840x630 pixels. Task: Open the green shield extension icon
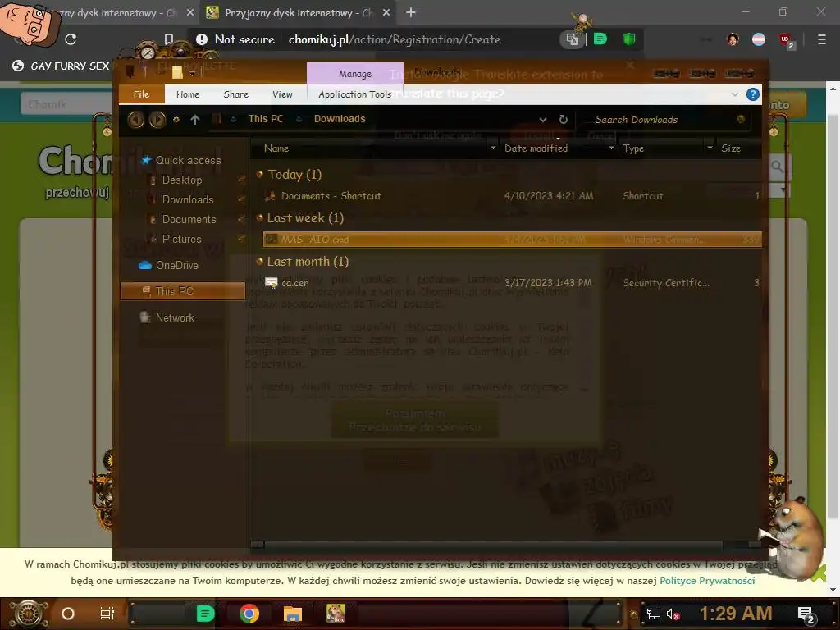(x=629, y=39)
